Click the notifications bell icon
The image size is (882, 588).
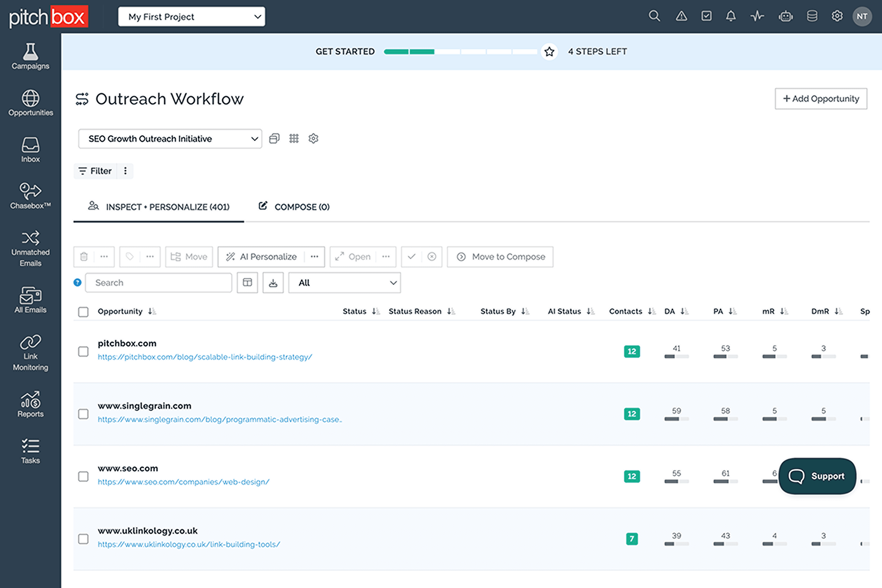point(731,16)
